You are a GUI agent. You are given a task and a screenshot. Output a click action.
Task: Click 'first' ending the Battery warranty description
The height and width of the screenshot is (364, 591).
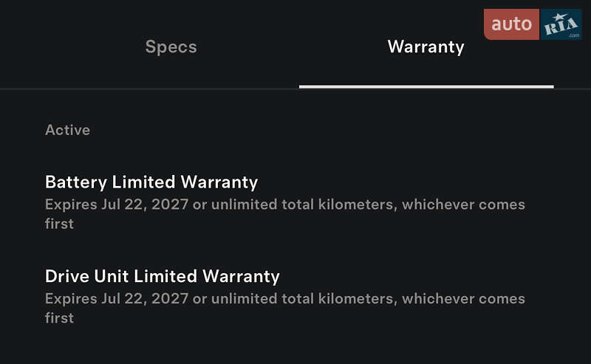tap(59, 224)
